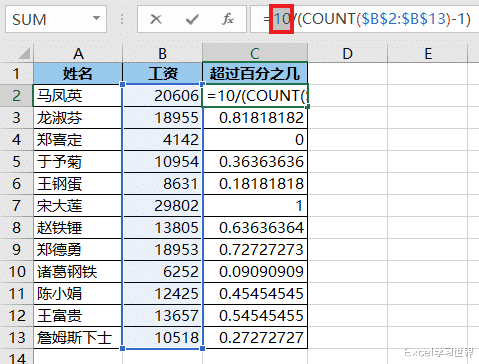Click result cell 0.54545455
Viewport: 479px width, 364px height.
click(x=255, y=316)
